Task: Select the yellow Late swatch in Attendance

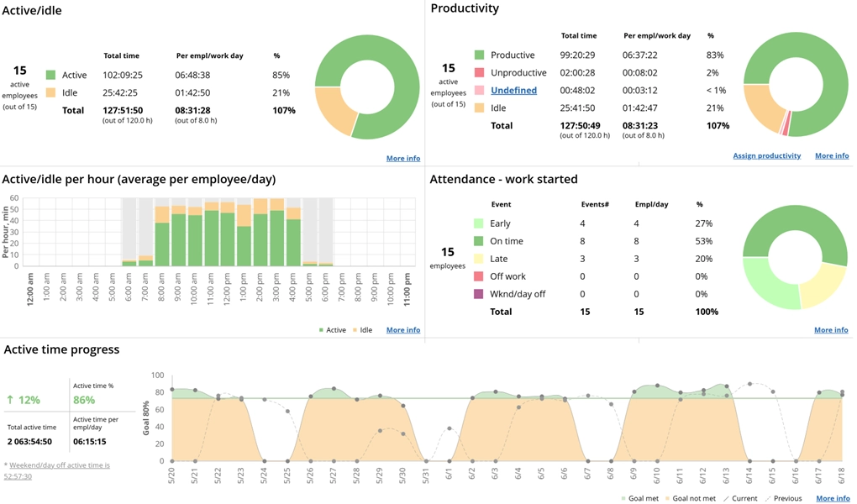Action: click(479, 259)
